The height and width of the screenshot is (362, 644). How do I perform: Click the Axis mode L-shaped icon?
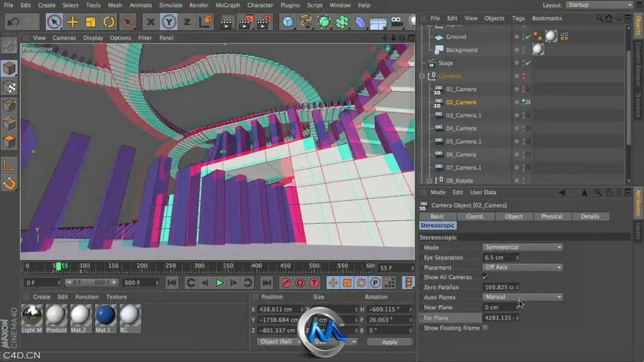click(9, 165)
